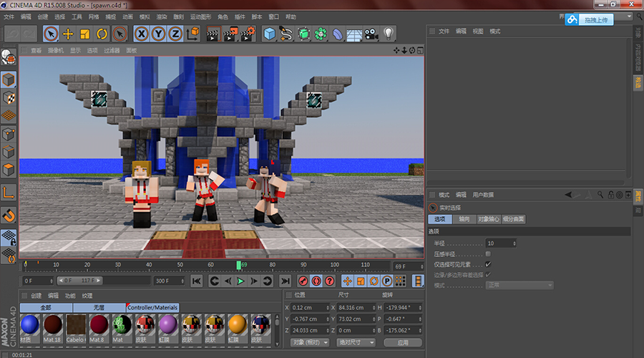Enable the 压感半径 checkbox
Image resolution: width=644 pixels, height=358 pixels.
coord(488,253)
